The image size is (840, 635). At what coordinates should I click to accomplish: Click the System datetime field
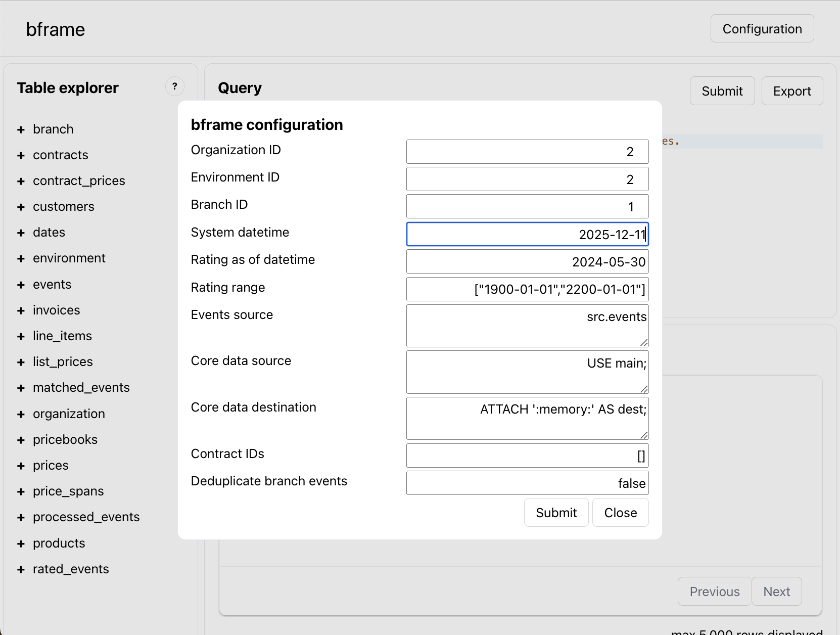click(x=527, y=234)
